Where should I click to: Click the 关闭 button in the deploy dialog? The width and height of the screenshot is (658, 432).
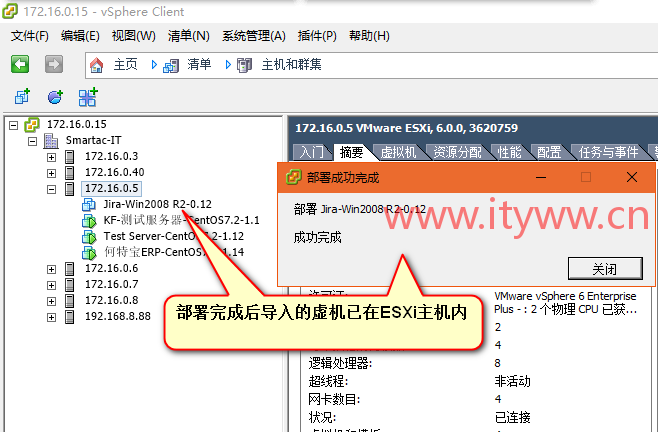tap(605, 268)
